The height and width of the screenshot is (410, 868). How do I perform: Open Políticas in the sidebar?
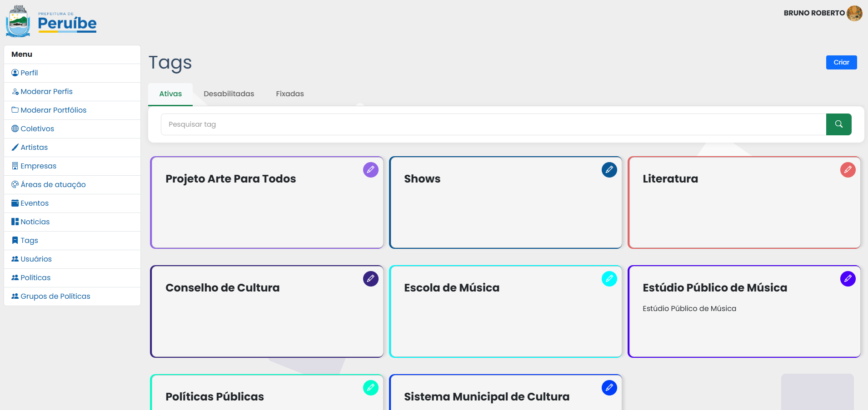coord(72,278)
